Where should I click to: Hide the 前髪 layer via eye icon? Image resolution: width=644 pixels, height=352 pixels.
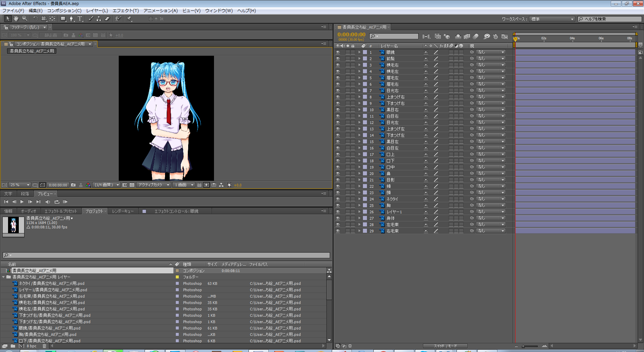pyautogui.click(x=338, y=59)
